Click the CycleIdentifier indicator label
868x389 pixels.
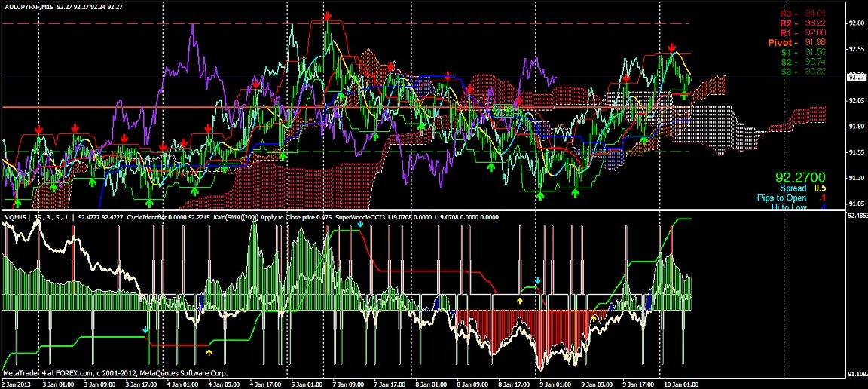(147, 218)
